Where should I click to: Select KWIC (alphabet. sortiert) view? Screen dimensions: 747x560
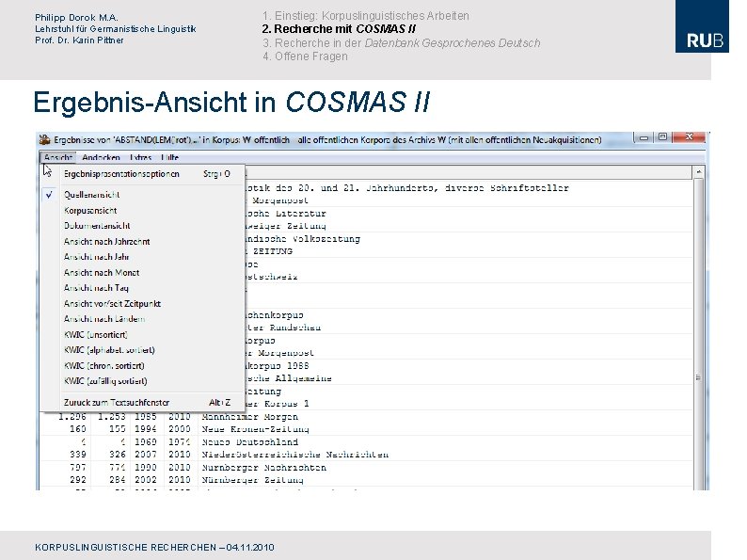point(143,350)
